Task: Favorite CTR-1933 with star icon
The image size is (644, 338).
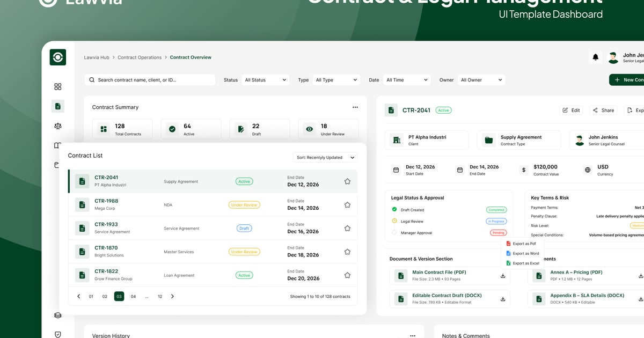Action: 347,228
